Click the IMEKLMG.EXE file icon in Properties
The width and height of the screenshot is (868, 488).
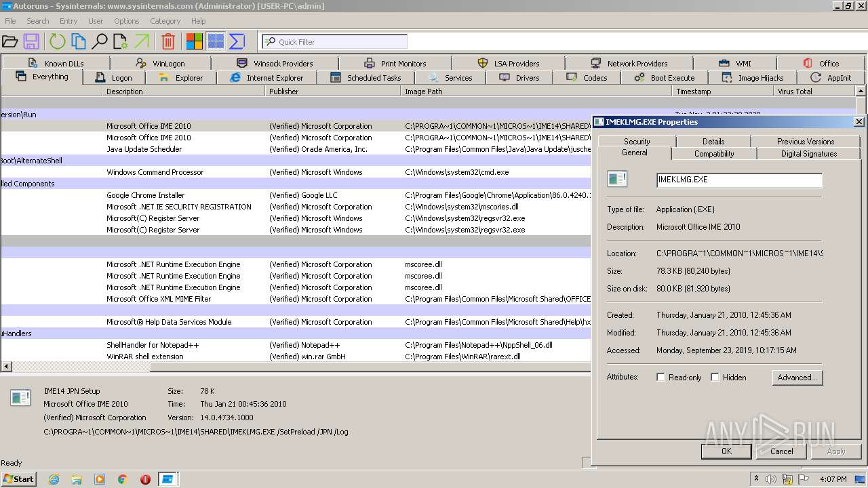617,180
